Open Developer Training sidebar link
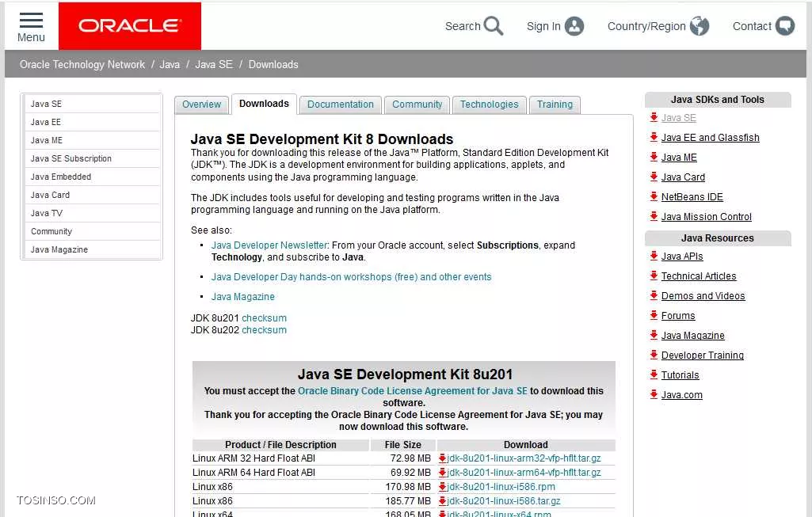Screen dimensions: 812x517 click(702, 355)
